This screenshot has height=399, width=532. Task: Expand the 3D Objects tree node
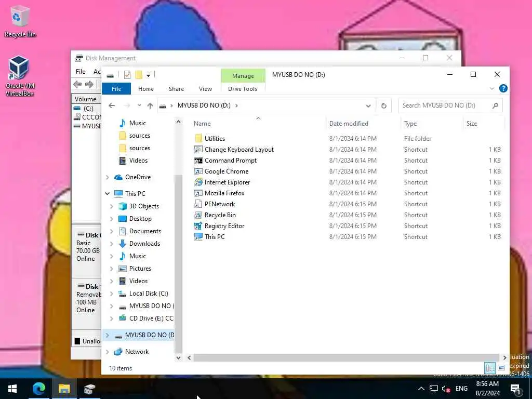pos(112,206)
